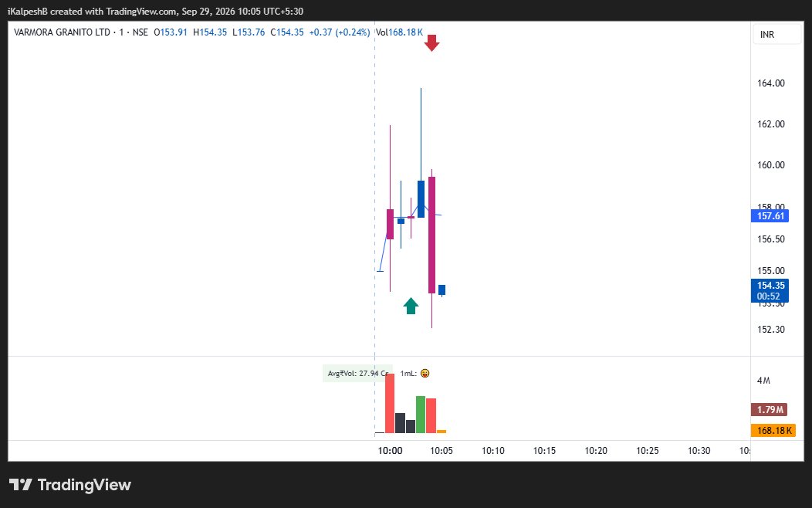Click the close value C154.35 in legend
812x508 pixels.
[x=287, y=32]
